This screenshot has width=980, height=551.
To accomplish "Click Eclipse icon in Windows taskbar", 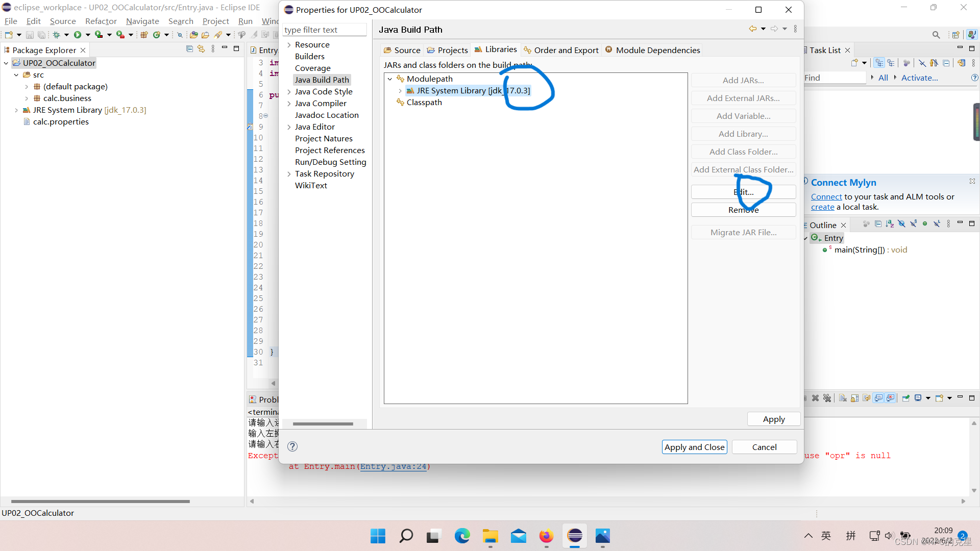I will [x=574, y=536].
